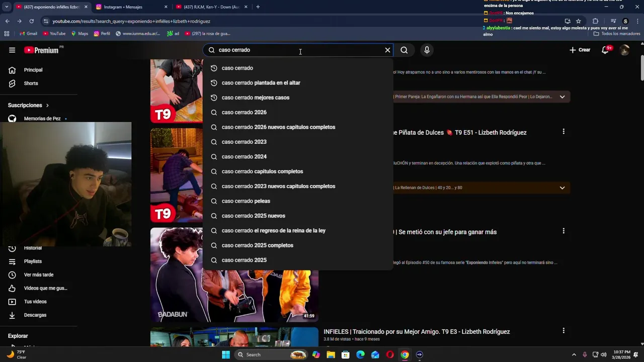Image resolution: width=644 pixels, height=362 pixels.
Task: Open Microsoft Store from taskbar
Action: (x=346, y=354)
